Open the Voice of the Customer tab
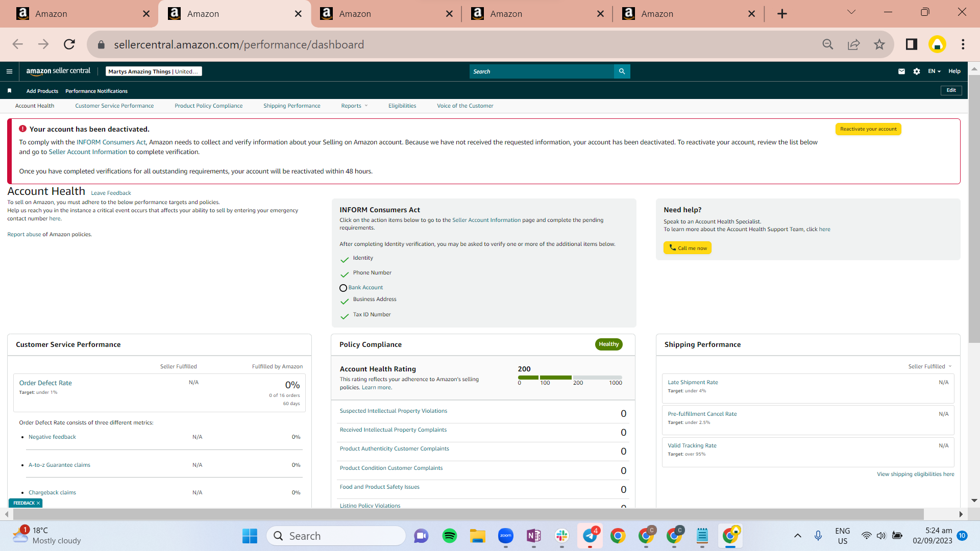This screenshot has width=980, height=551. click(x=465, y=106)
